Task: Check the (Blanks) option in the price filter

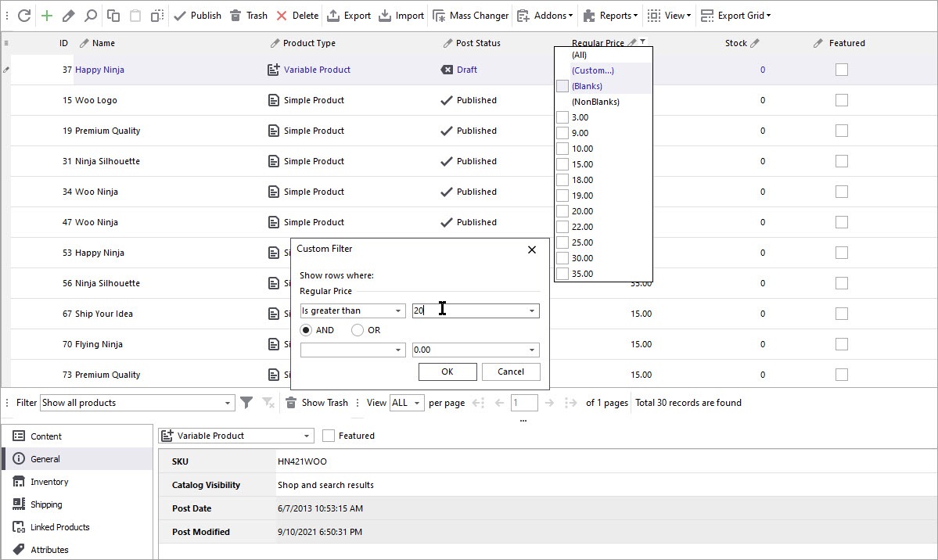Action: tap(562, 86)
